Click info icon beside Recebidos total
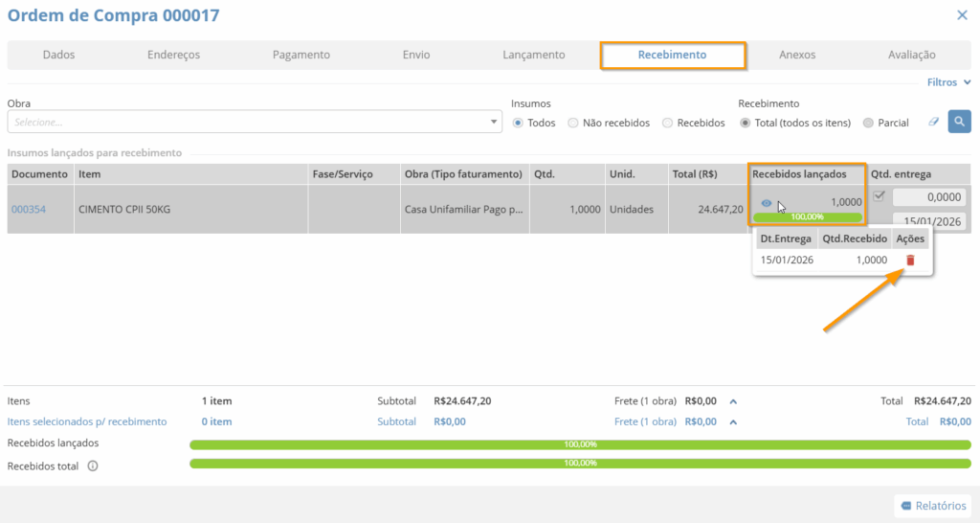 93,466
